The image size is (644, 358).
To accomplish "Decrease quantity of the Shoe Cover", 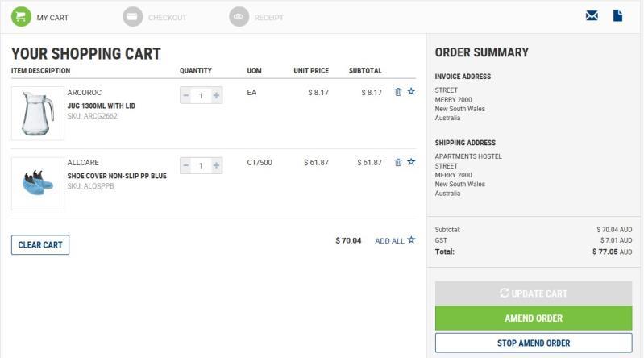I will 186,166.
